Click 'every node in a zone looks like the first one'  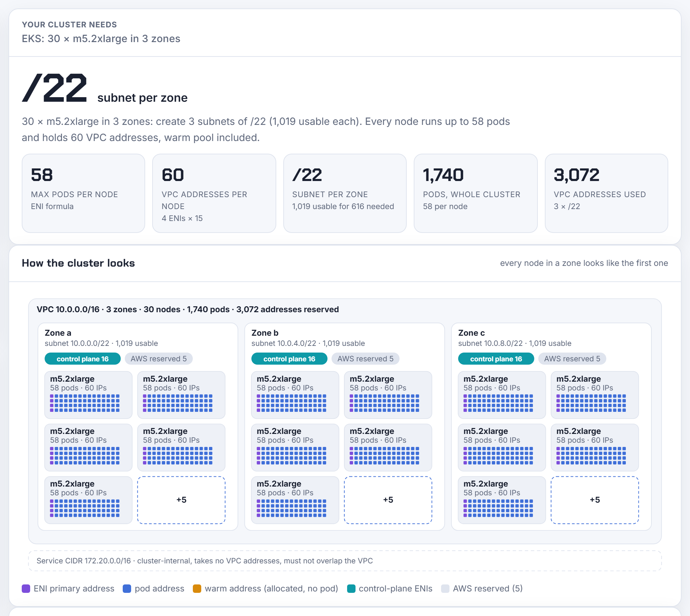coord(584,263)
